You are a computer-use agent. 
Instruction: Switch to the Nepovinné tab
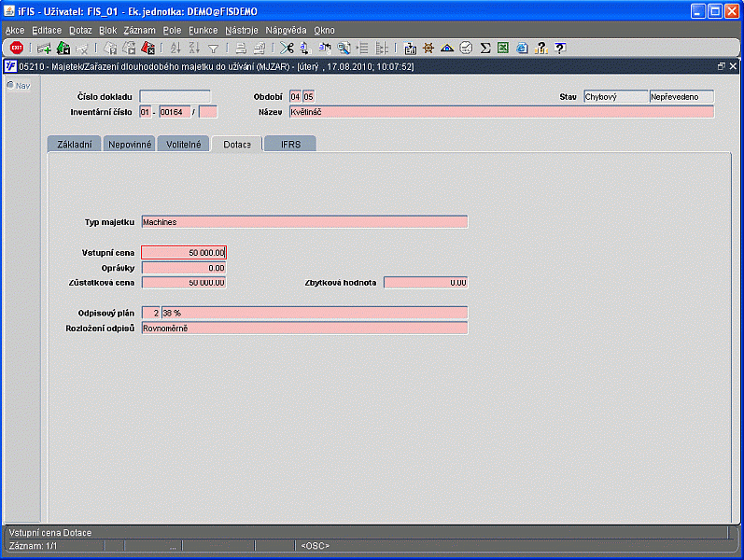point(130,145)
